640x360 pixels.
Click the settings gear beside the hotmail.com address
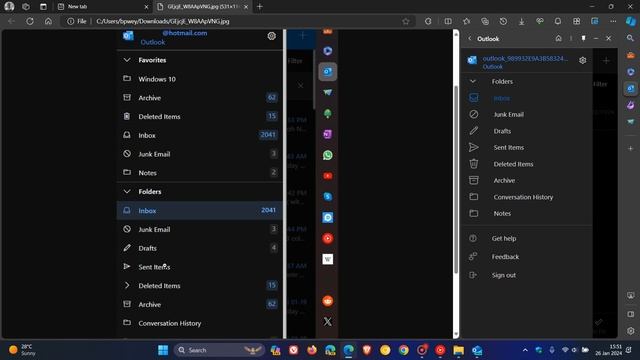point(271,36)
